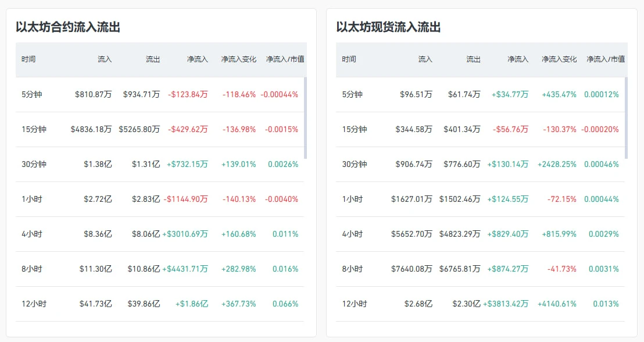Viewport: 644px width, 342px height.
Task: Click the +$732.15万 net inflow value
Action: [x=187, y=165]
